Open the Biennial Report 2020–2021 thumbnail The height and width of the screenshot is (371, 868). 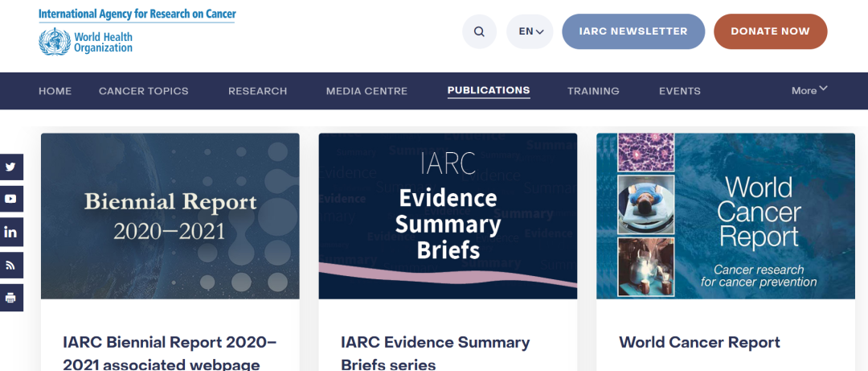click(x=170, y=216)
